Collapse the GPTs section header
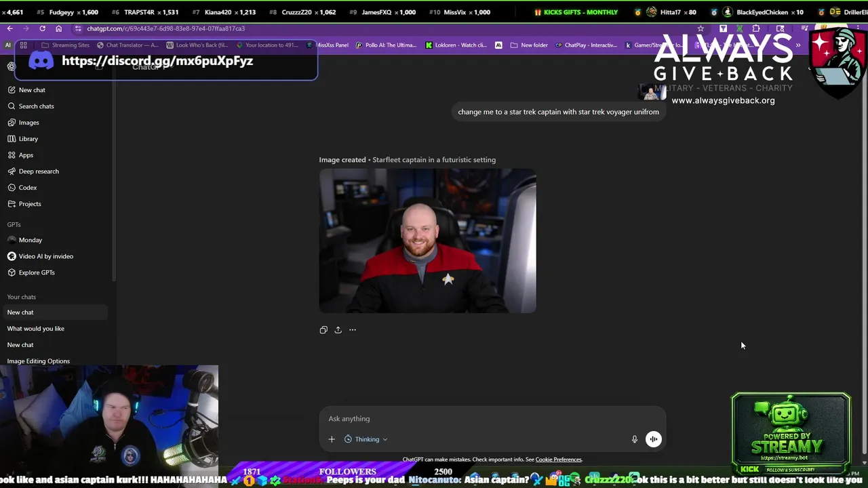Screen dimensions: 868x488 pos(14,224)
